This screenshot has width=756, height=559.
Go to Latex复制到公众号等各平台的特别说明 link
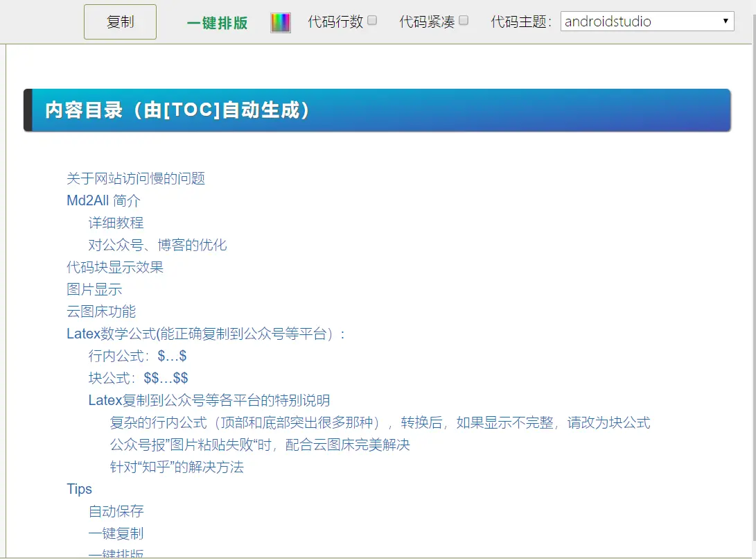[x=209, y=400]
